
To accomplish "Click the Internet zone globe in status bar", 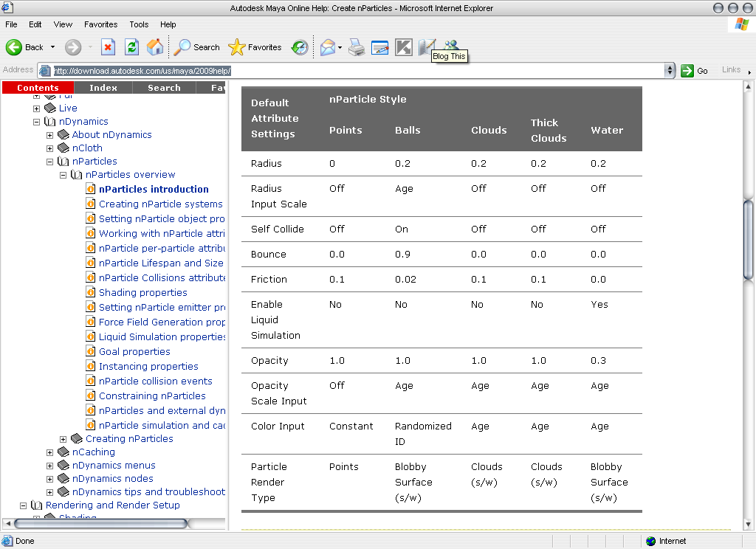I will coord(651,541).
